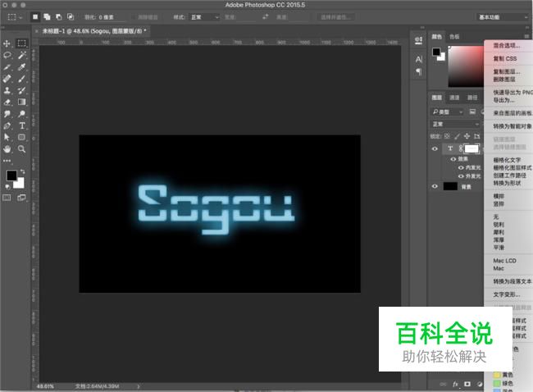Hide the 外发光 outer glow effect
Viewport: 533px width, 392px height.
tap(461, 176)
